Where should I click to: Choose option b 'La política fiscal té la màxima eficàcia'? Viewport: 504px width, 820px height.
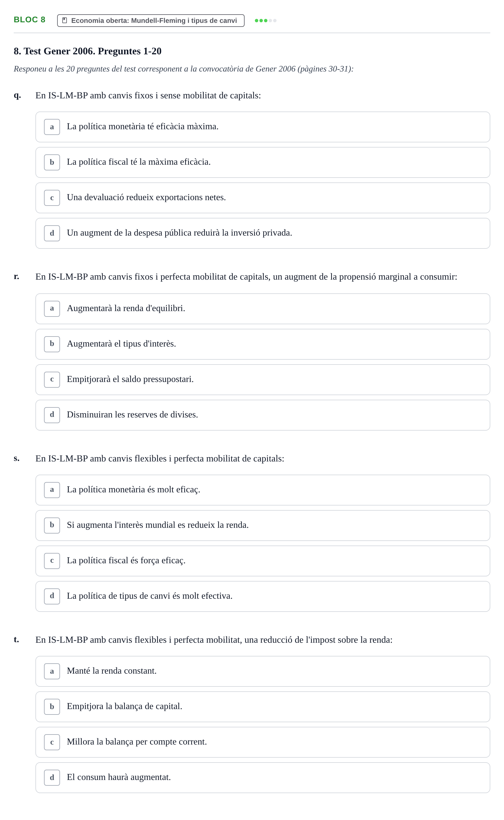tap(263, 162)
